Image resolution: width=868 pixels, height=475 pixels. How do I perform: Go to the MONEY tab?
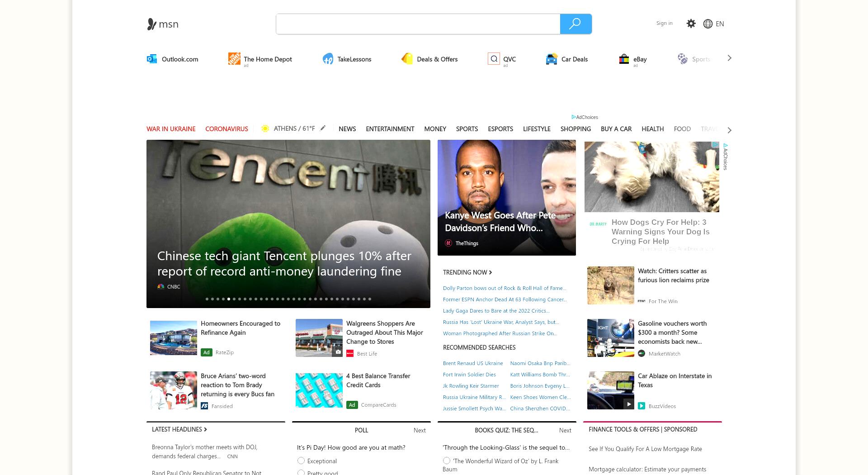(x=435, y=129)
